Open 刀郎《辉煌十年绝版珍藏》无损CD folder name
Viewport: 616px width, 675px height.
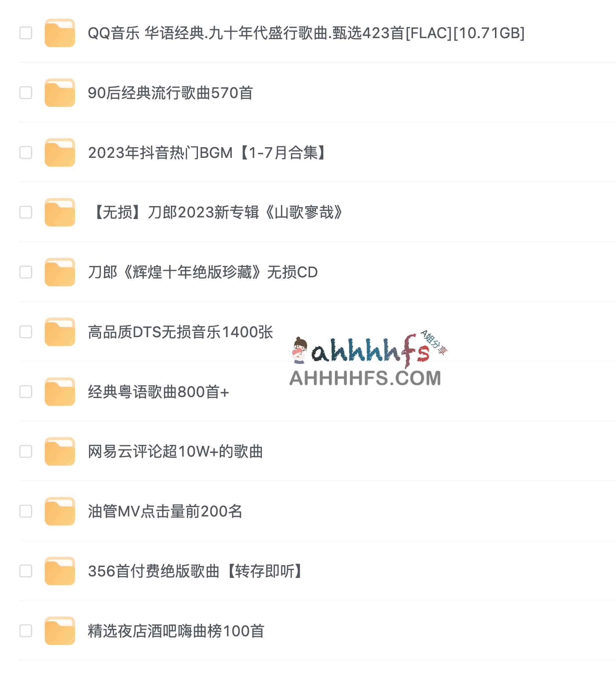click(203, 272)
